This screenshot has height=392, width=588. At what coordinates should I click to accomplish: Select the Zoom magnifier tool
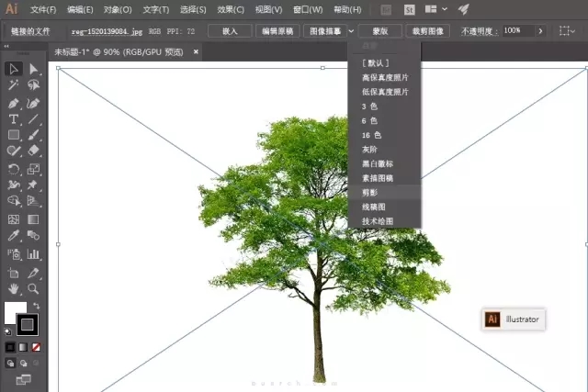point(34,289)
